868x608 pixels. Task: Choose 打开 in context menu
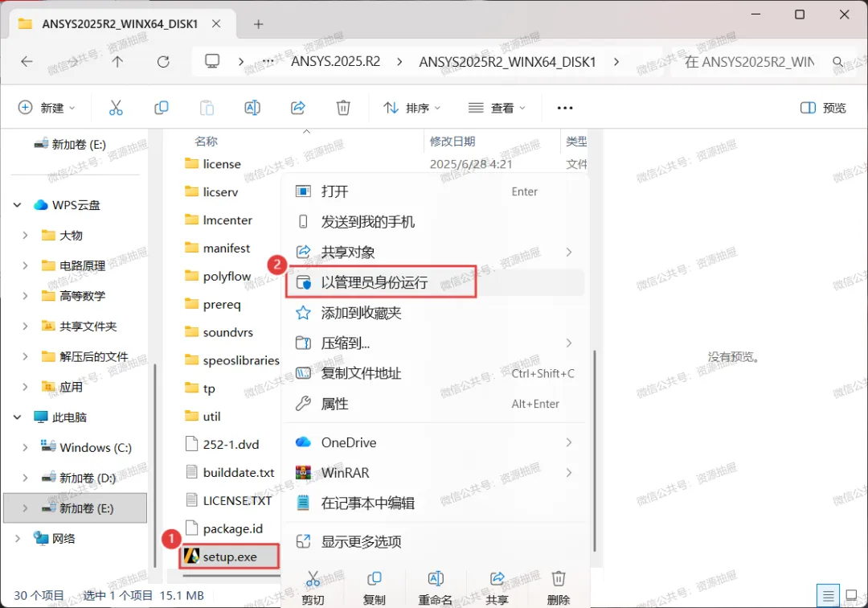tap(435, 191)
